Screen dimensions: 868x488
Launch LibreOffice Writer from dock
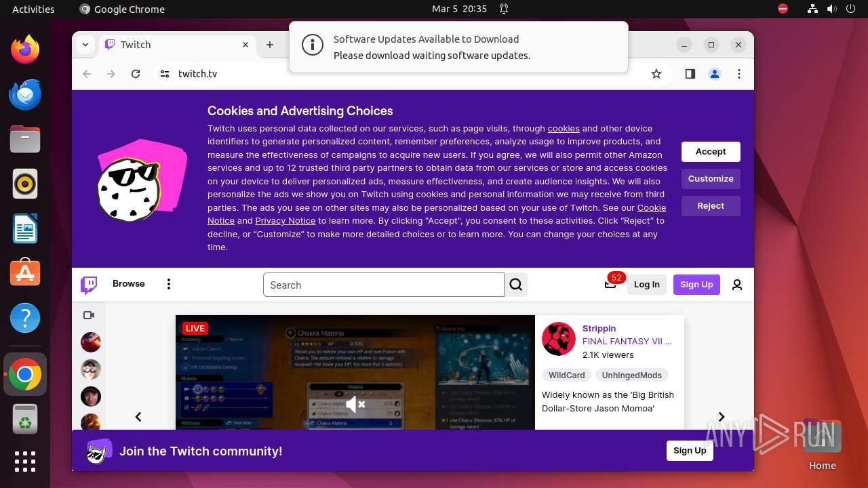coord(25,228)
